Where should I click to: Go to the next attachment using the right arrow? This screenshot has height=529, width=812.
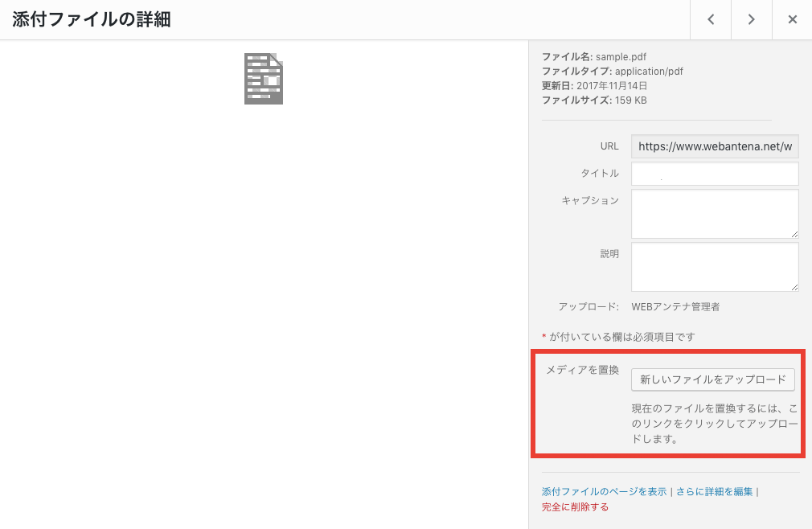(x=751, y=19)
